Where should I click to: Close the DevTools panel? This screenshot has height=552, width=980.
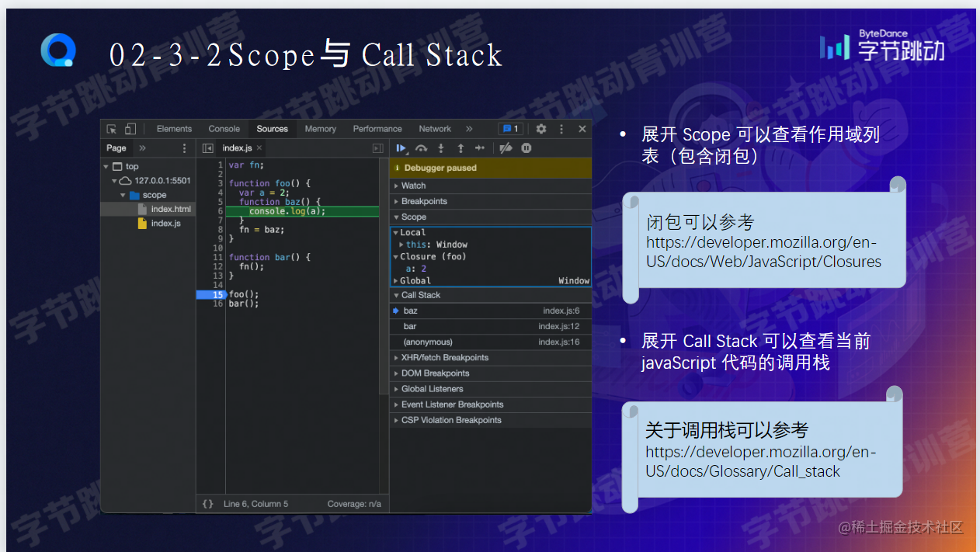582,129
